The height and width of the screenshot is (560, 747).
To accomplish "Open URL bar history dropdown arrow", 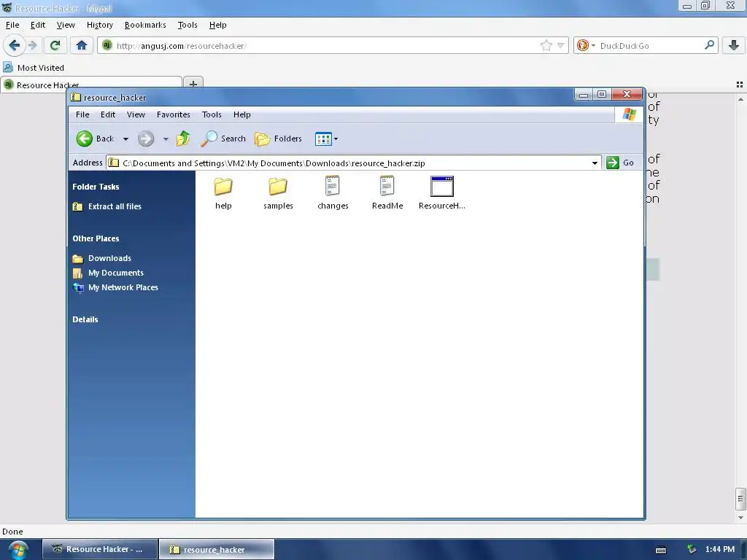I will tap(561, 46).
